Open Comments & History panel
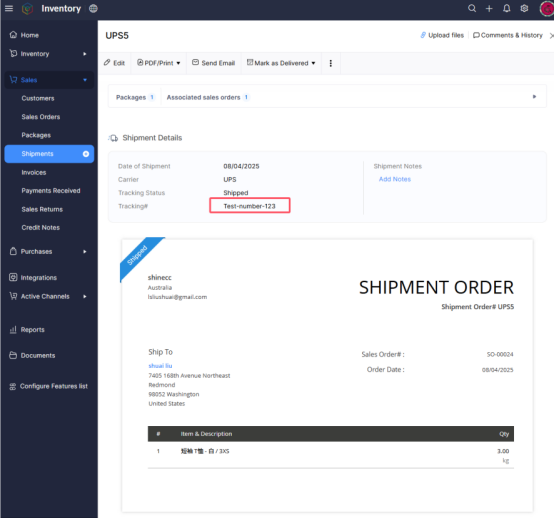The image size is (554, 518). pos(508,35)
